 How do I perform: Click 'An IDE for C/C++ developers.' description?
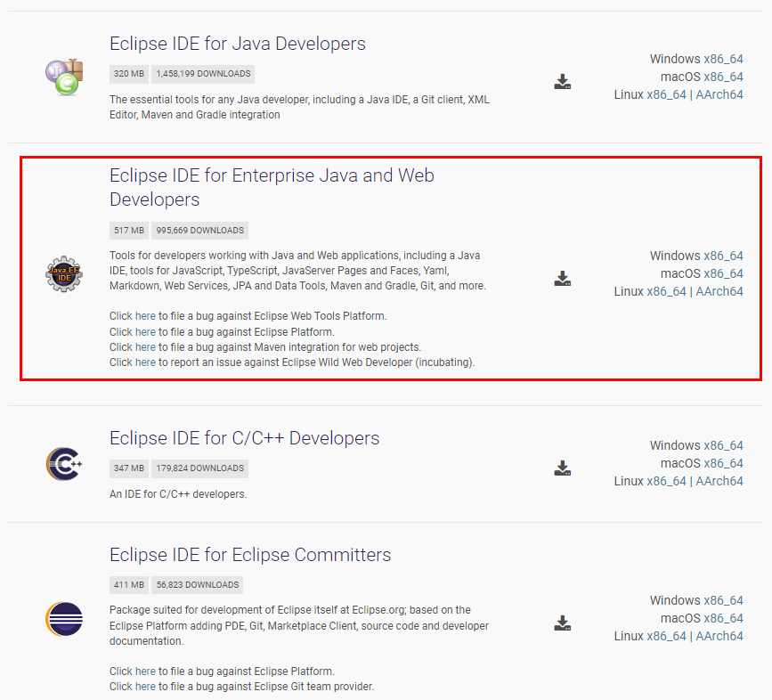(x=178, y=494)
